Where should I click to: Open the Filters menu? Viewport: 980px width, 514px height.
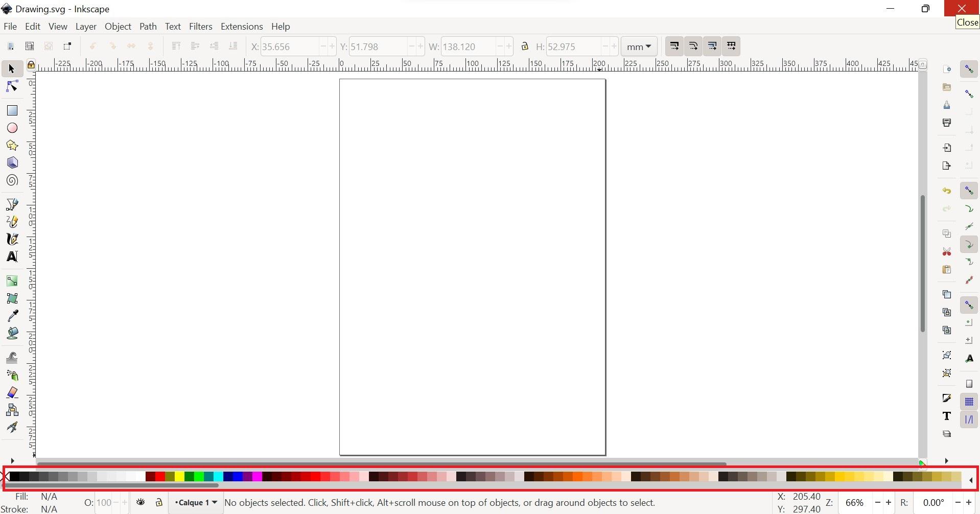200,27
